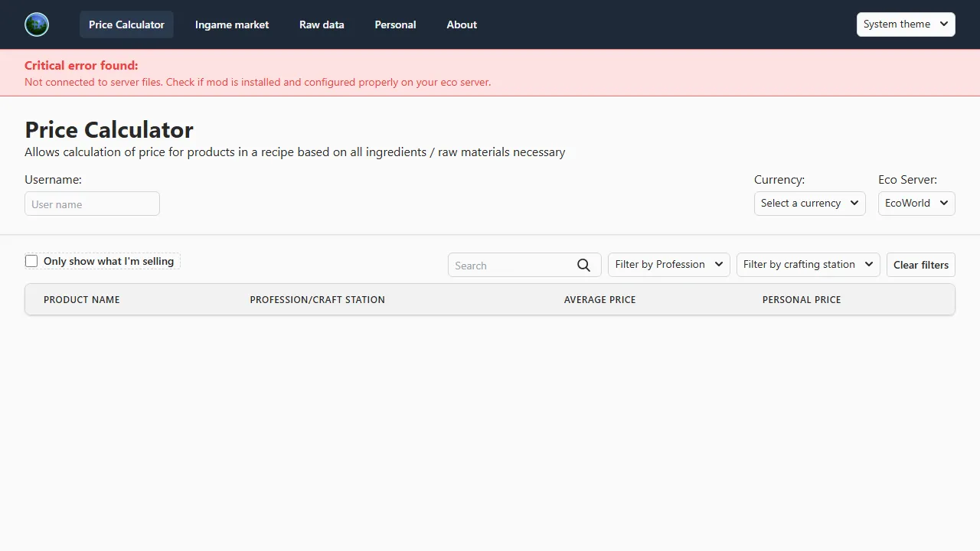Open the Raw data page

(x=322, y=24)
